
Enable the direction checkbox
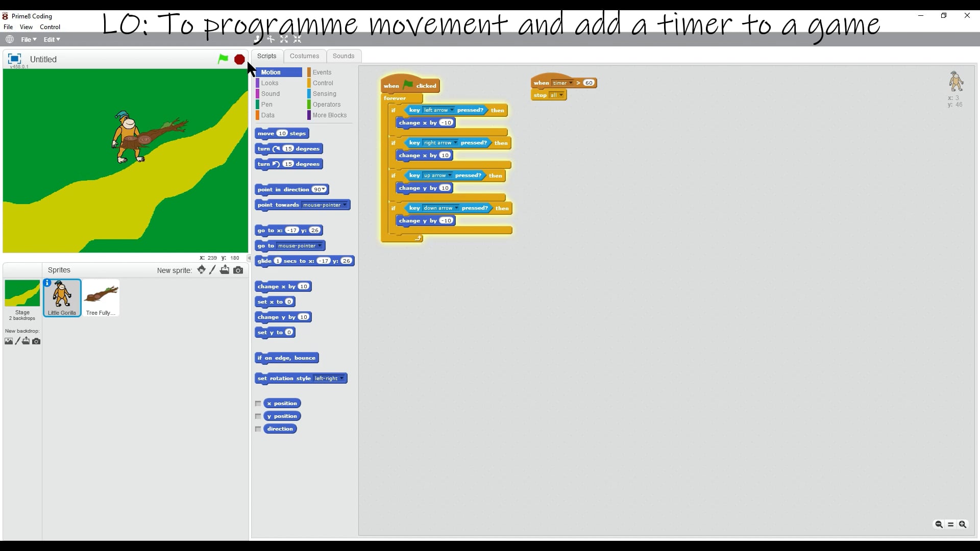258,429
